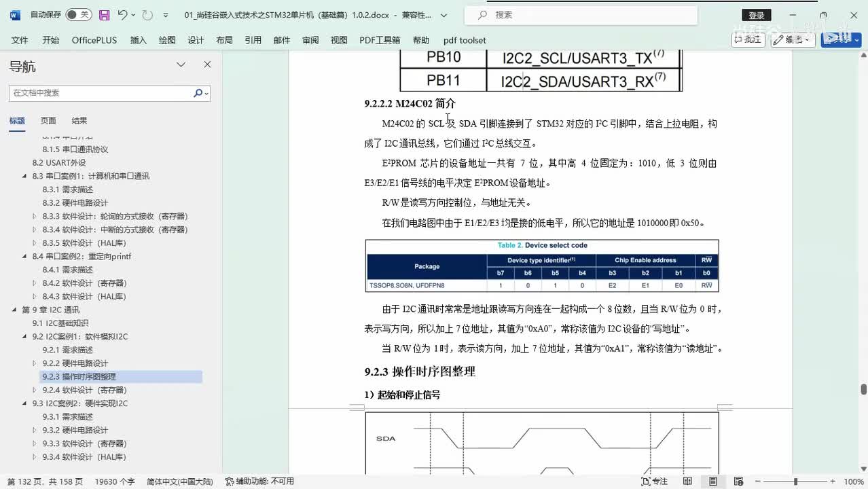This screenshot has height=489, width=868.
Task: Expand heading 8.3.3 轮询的方式接收
Action: 35,217
